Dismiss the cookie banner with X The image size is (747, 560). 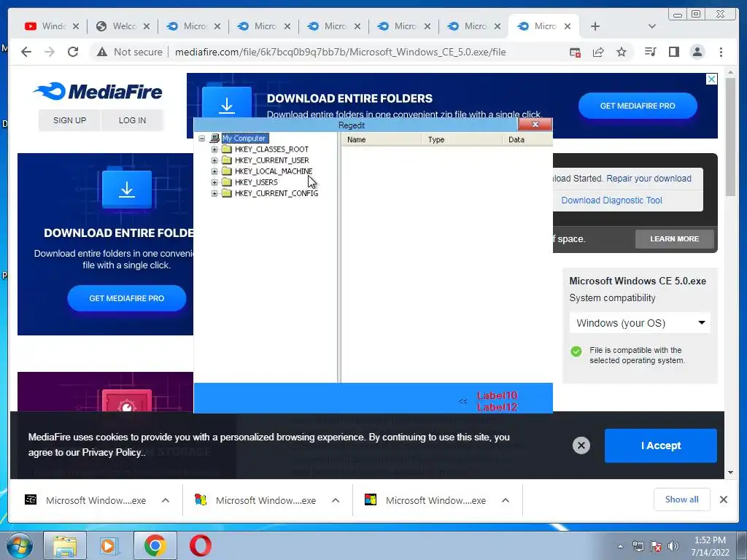(x=581, y=446)
